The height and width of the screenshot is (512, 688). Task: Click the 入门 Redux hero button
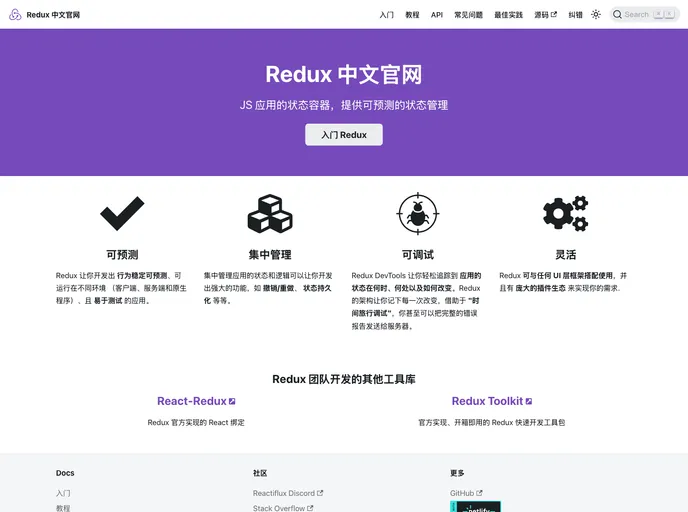click(x=344, y=135)
